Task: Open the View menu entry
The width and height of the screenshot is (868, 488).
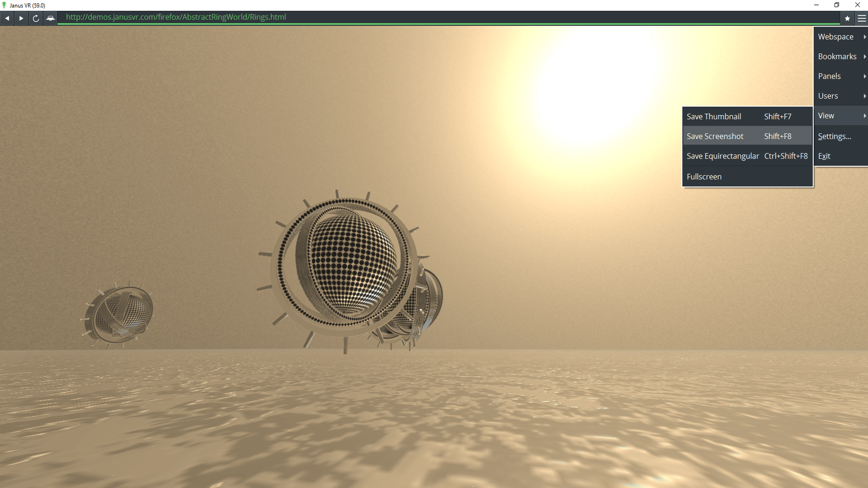Action: (x=826, y=116)
